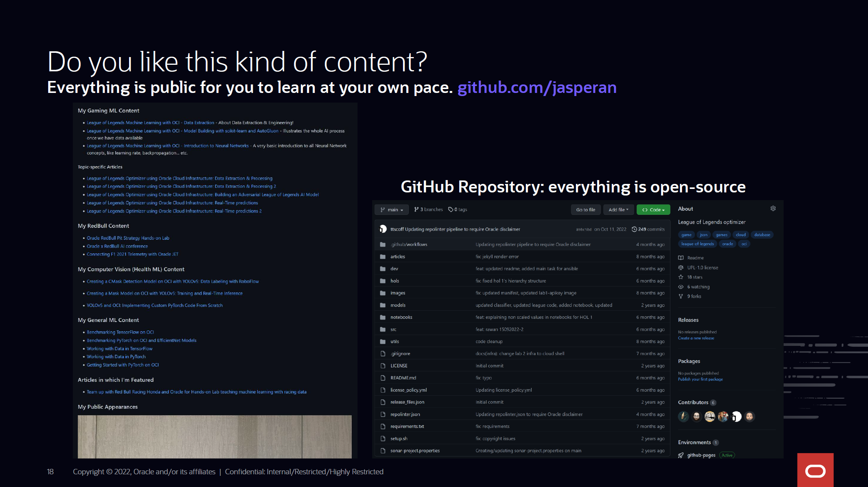This screenshot has width=868, height=487.
Task: Open the green Code dropdown
Action: [x=653, y=210]
